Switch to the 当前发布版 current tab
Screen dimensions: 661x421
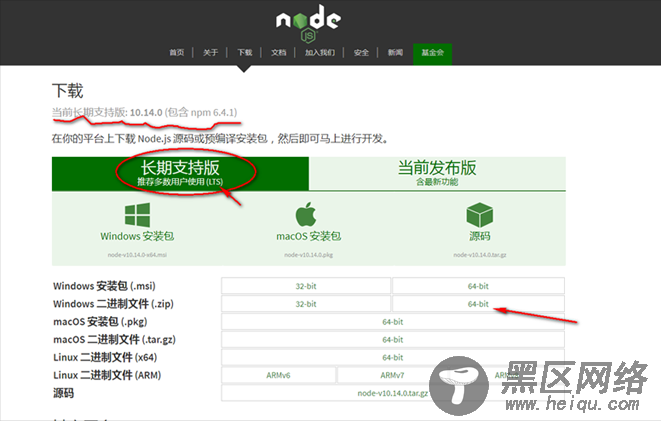click(437, 174)
